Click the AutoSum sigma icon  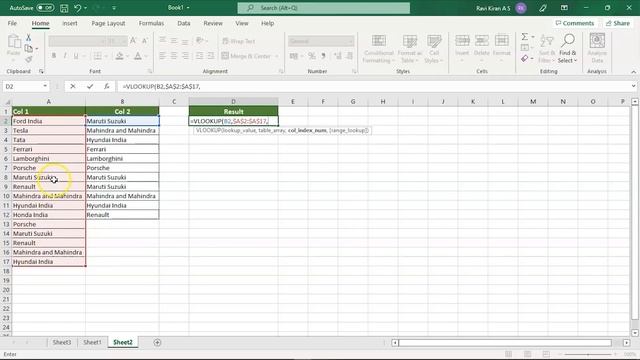[x=524, y=37]
